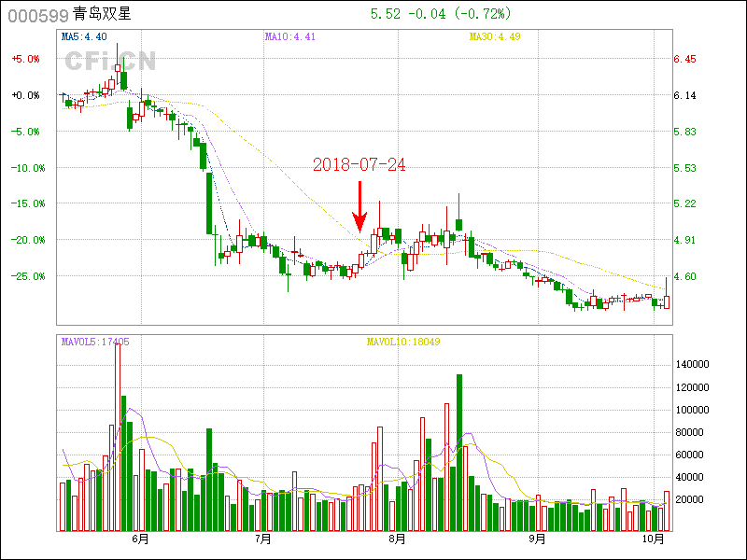
Task: Click the MA30:4.49 indicator label
Action: point(495,36)
